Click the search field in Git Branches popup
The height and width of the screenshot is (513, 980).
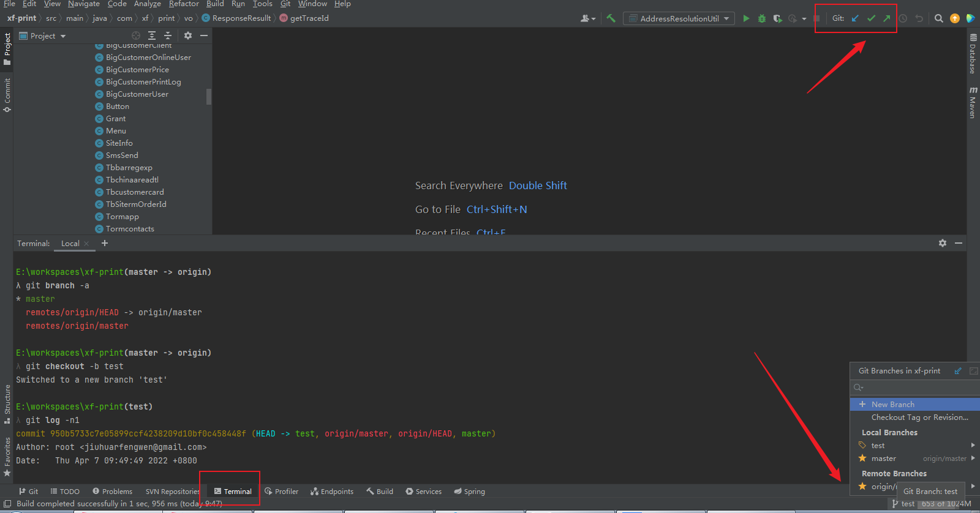click(x=914, y=388)
